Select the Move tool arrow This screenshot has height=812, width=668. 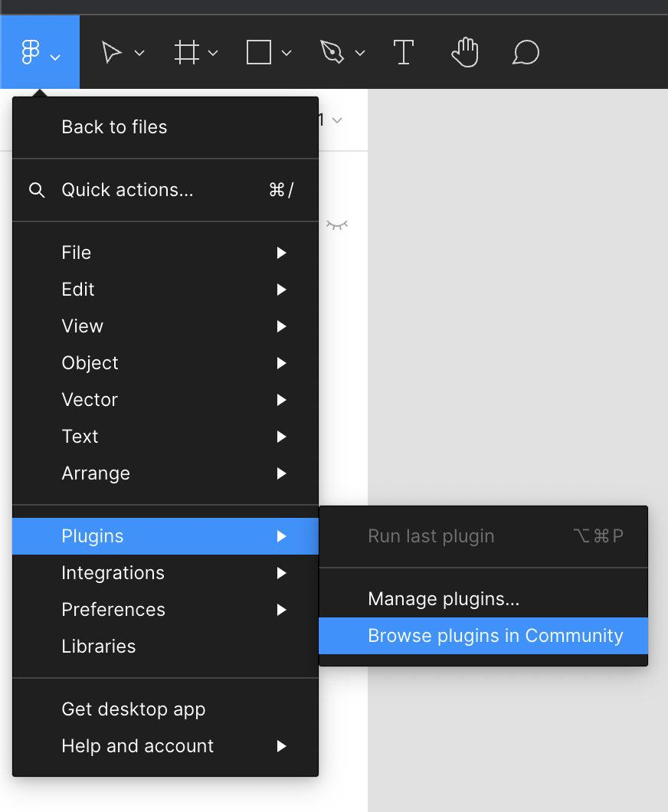(112, 53)
